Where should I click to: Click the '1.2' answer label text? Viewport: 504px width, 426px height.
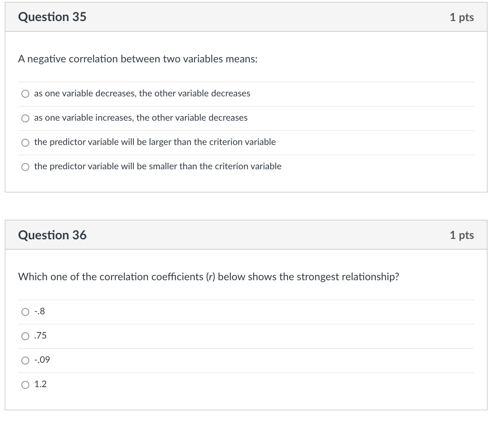point(40,384)
